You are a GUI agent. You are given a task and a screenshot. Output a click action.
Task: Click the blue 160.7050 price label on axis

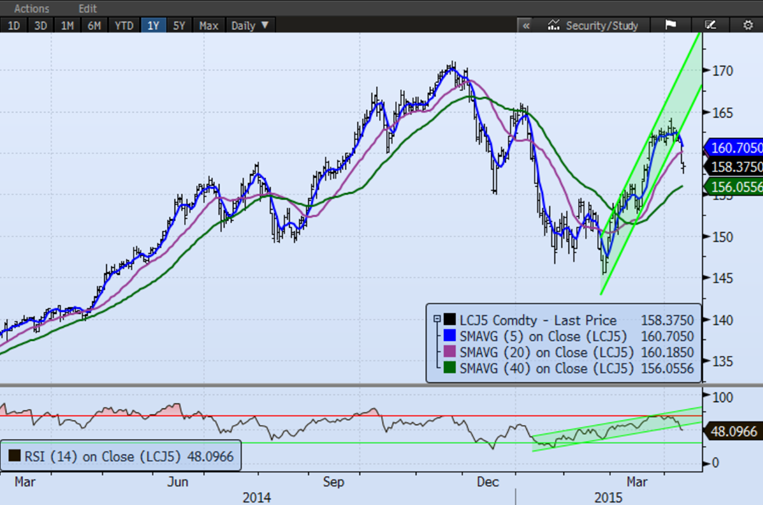(734, 148)
